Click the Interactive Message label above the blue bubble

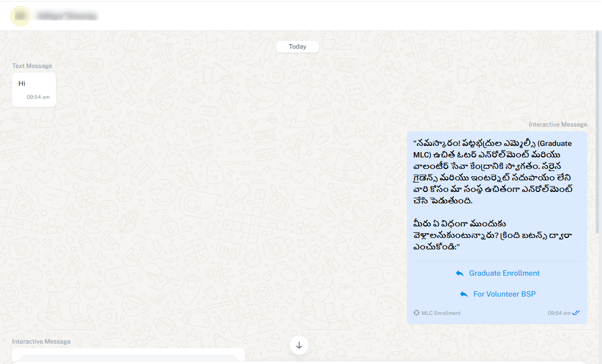[x=558, y=124]
